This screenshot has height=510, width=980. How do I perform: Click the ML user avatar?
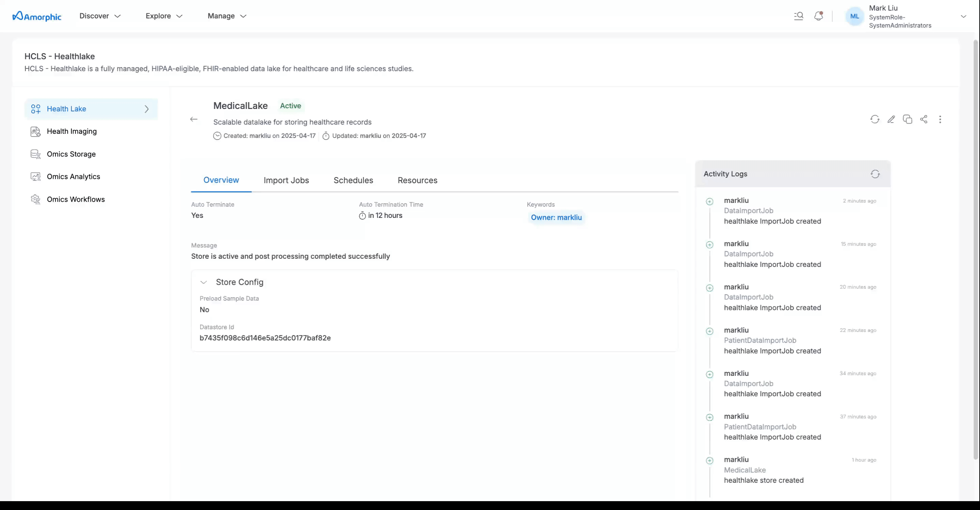[x=854, y=16]
